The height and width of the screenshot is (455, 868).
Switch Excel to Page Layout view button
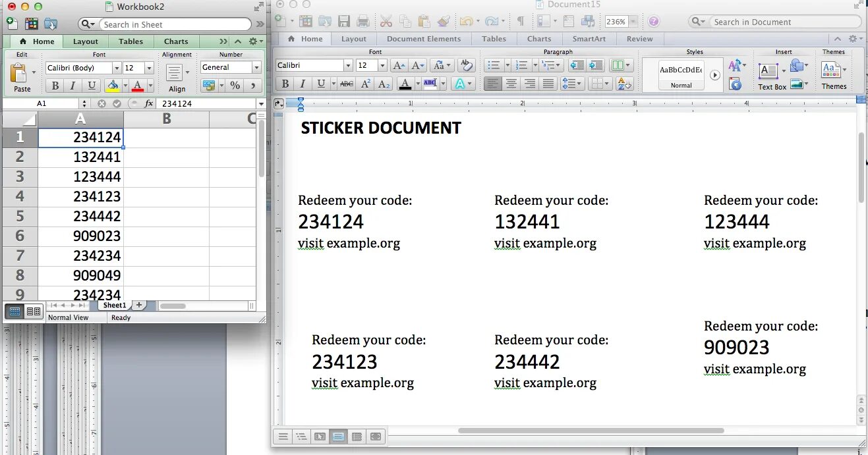(x=33, y=311)
